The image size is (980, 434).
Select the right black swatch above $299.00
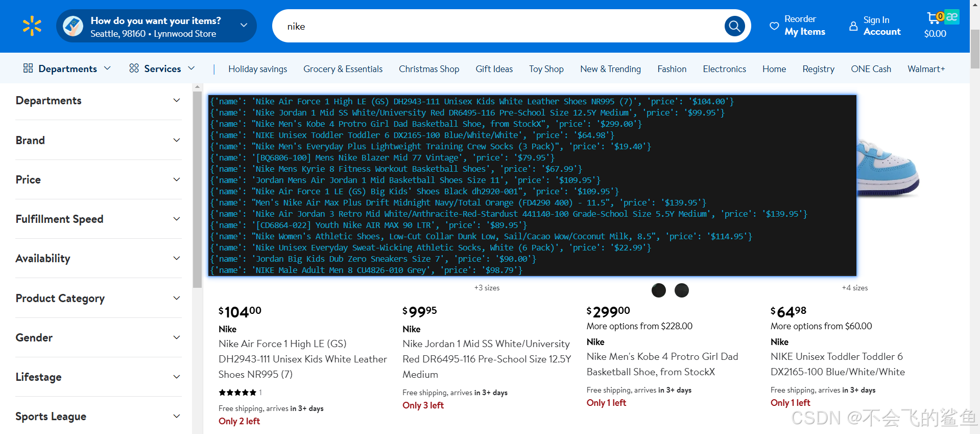click(x=682, y=290)
